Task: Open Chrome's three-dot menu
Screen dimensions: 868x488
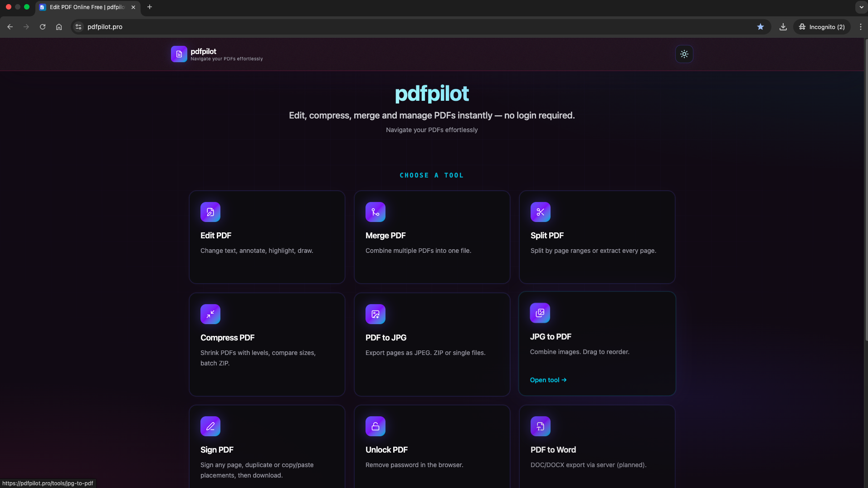Action: (860, 27)
